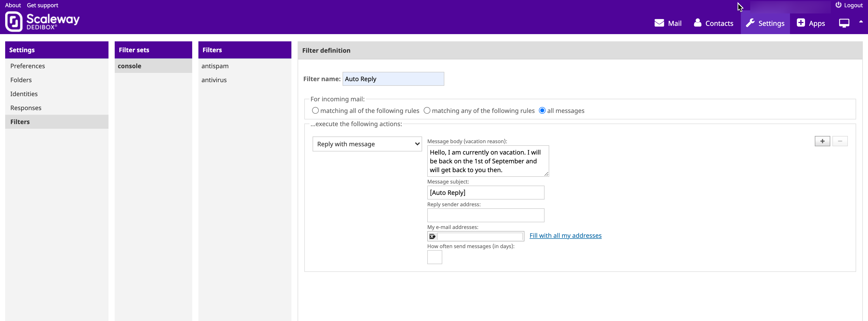Open Contacts via person icon

698,23
